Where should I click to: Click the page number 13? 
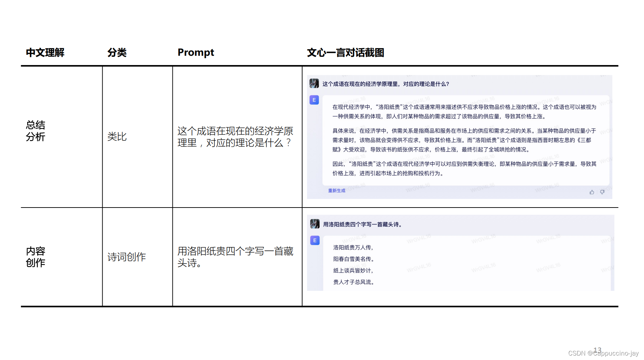[598, 350]
